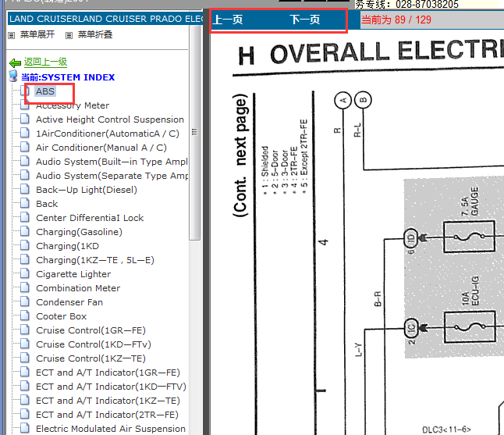The image size is (504, 435).
Task: Open Audio System(Separate Type Amp entry
Action: [112, 176]
